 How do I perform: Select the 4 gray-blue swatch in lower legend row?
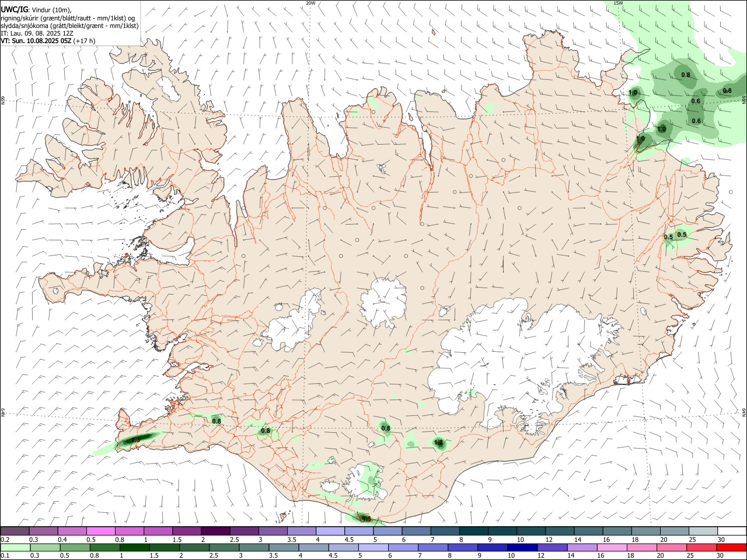313,547
